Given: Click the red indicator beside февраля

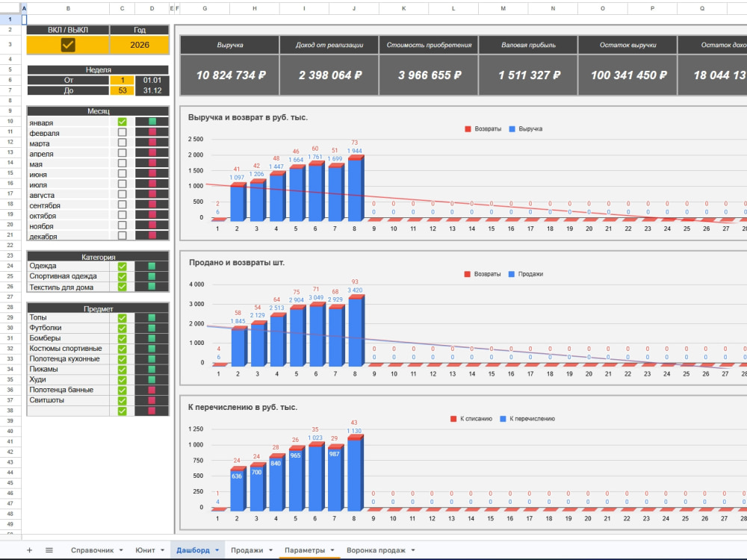Looking at the screenshot, I should [x=152, y=132].
